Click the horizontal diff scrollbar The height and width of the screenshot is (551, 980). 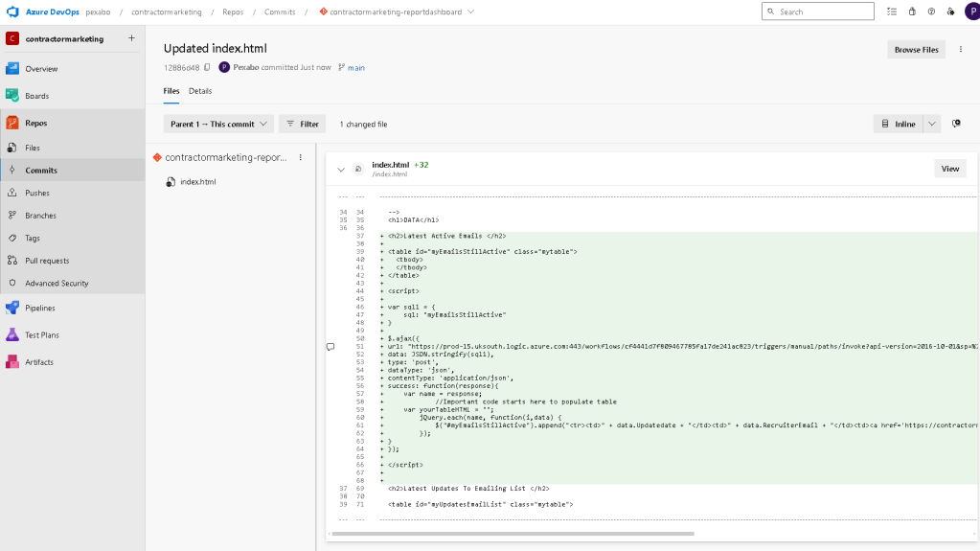click(x=513, y=534)
